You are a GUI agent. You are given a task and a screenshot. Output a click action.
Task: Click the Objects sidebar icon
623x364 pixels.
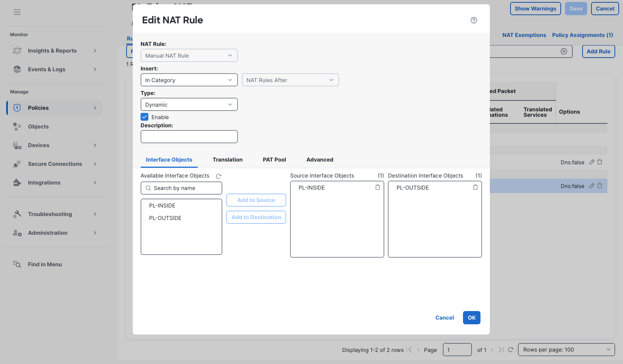(x=17, y=127)
